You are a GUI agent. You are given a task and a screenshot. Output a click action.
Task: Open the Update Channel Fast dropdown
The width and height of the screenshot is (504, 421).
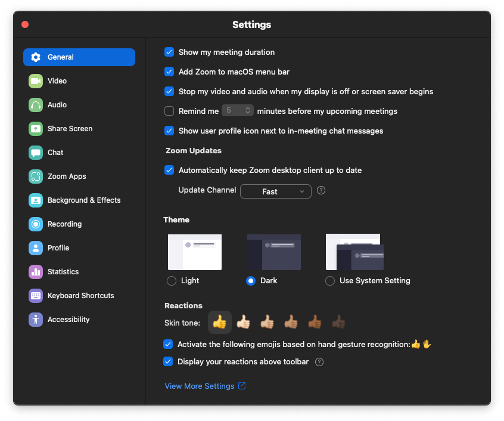point(275,191)
